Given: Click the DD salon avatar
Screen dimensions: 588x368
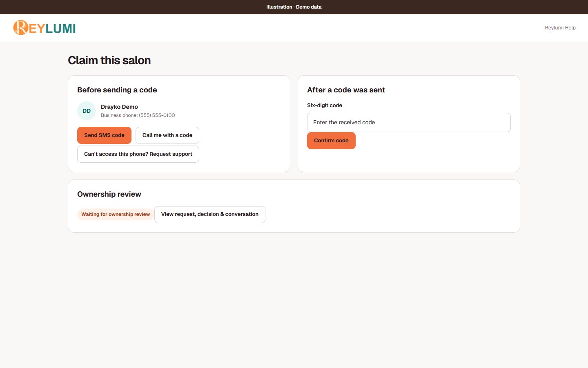Looking at the screenshot, I should click(87, 111).
